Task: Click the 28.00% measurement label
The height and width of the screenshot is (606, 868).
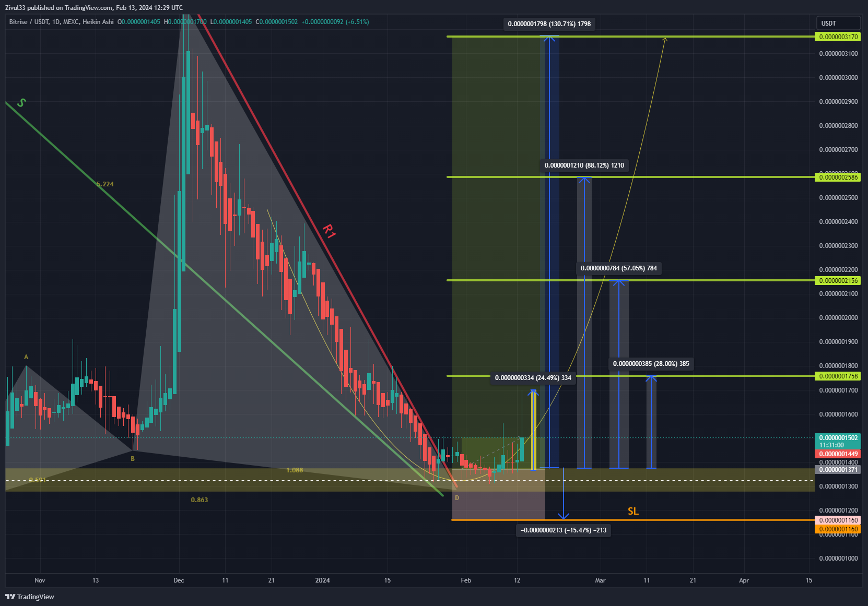Action: [x=651, y=364]
